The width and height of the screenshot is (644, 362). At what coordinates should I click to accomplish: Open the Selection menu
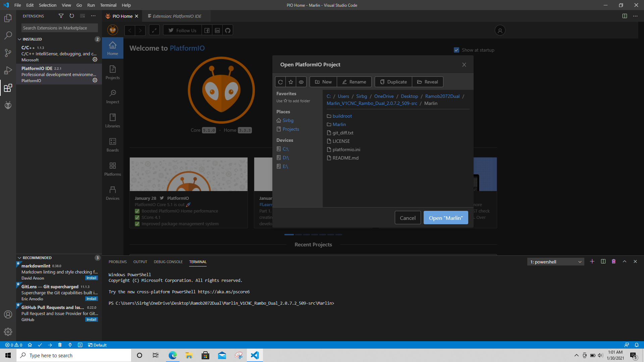tap(48, 5)
